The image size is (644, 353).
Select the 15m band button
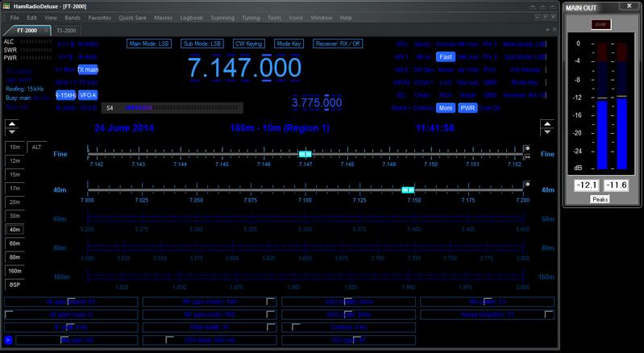pyautogui.click(x=15, y=174)
